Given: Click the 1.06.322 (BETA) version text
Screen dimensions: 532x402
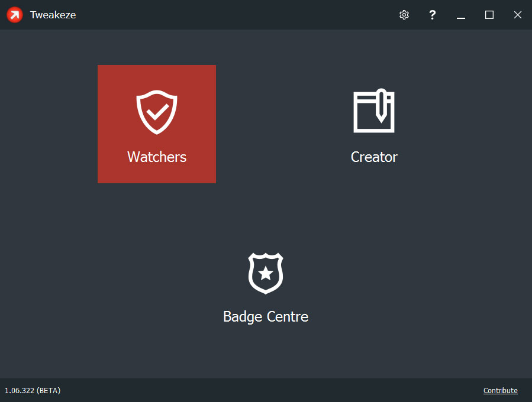Looking at the screenshot, I should tap(33, 391).
